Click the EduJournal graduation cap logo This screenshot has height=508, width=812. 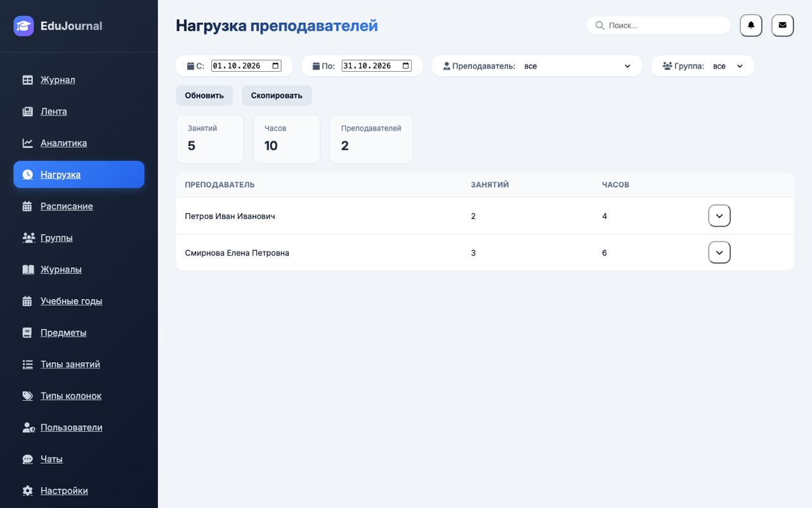[23, 26]
